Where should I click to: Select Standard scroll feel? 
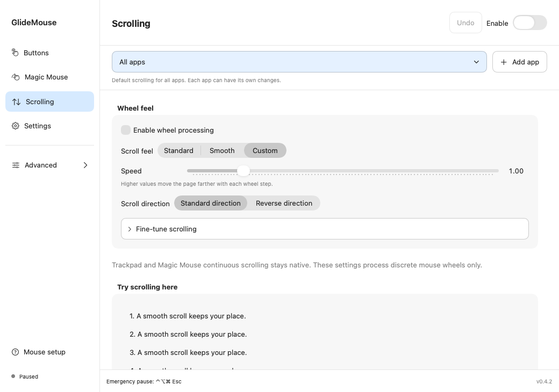click(x=178, y=150)
